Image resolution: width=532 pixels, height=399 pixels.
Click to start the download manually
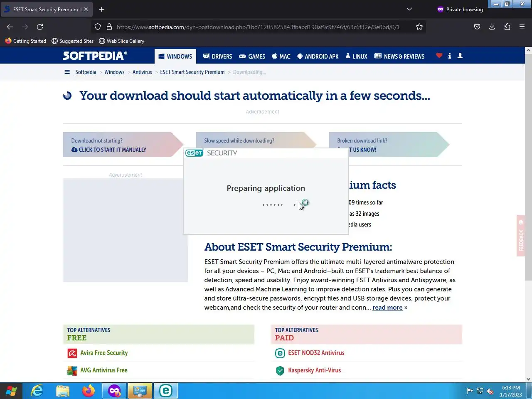109,150
